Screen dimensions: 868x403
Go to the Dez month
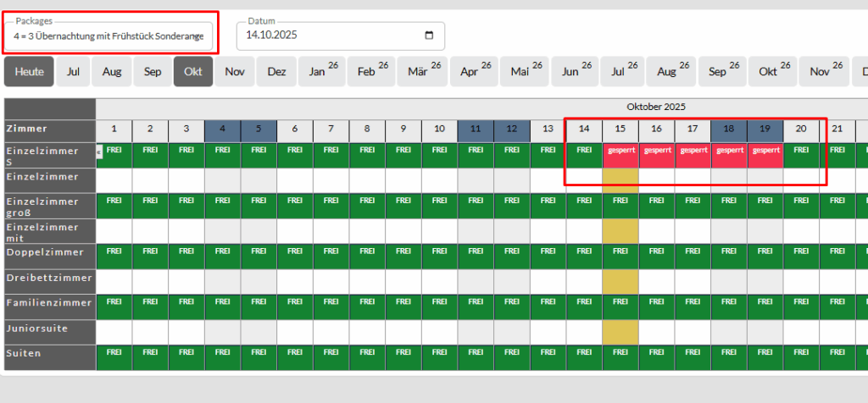(x=276, y=72)
